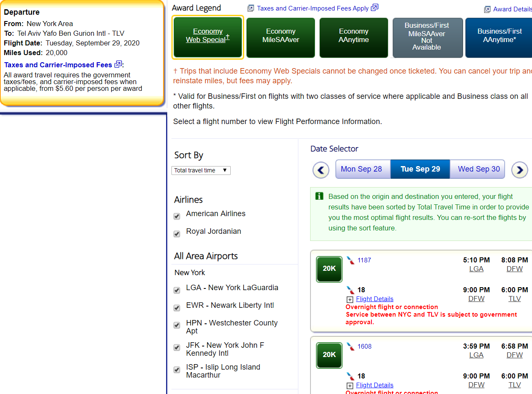This screenshot has width=532, height=394.
Task: Click American Airlines logo beside flight 1187
Action: pyautogui.click(x=350, y=260)
